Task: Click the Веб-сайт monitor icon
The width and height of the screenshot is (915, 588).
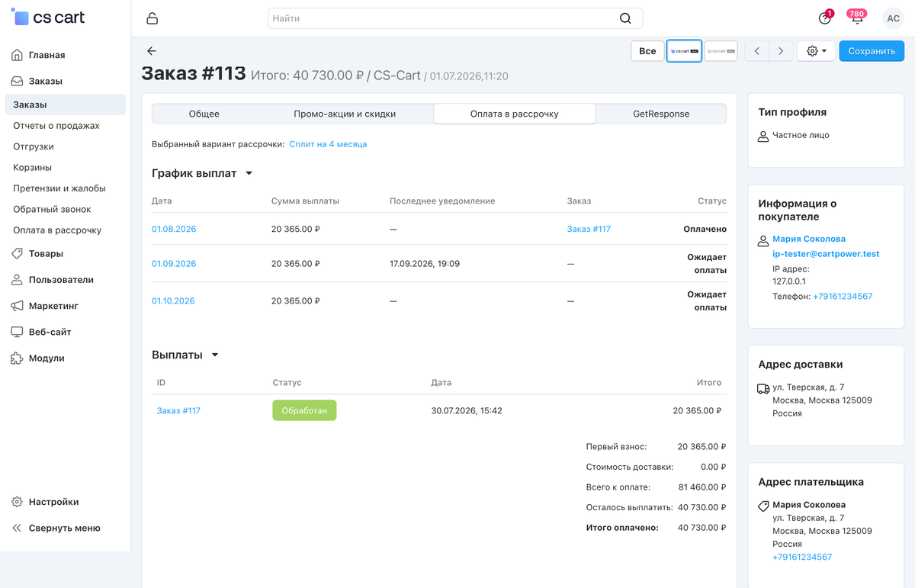Action: 17,332
